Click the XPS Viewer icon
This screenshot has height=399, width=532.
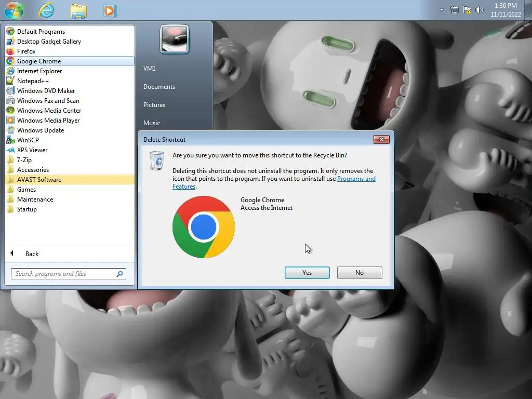[x=10, y=150]
